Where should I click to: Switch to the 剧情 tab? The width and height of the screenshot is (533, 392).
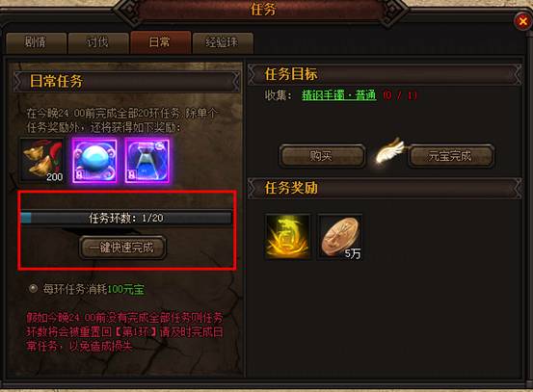pos(36,42)
